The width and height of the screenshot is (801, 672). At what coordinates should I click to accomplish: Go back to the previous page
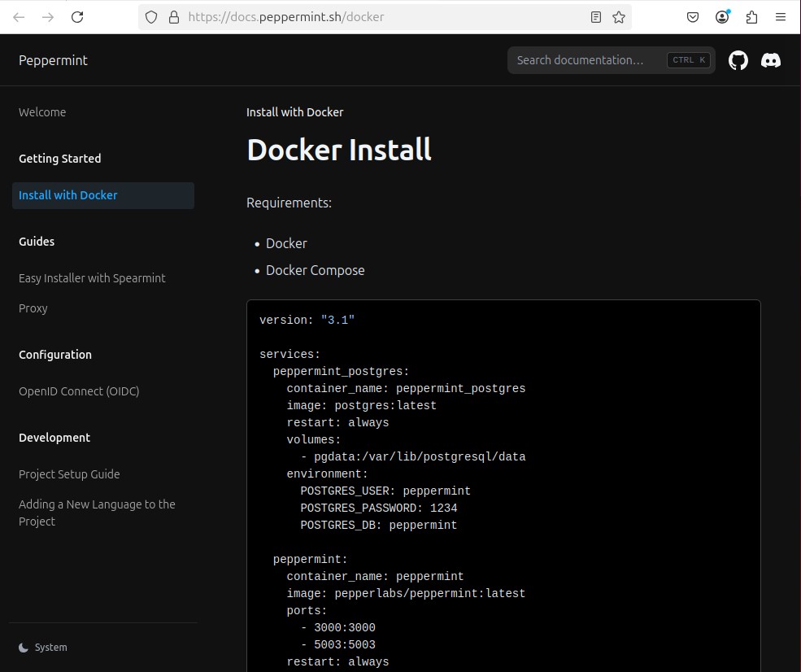(19, 17)
